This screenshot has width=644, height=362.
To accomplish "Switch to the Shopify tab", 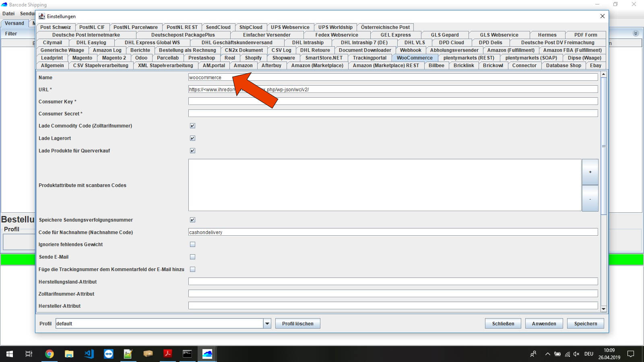I will pyautogui.click(x=253, y=58).
